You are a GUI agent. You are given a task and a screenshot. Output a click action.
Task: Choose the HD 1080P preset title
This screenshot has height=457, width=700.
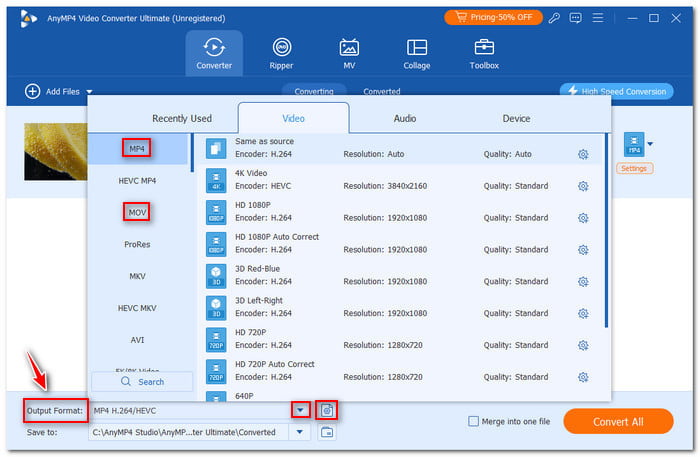coord(253,205)
